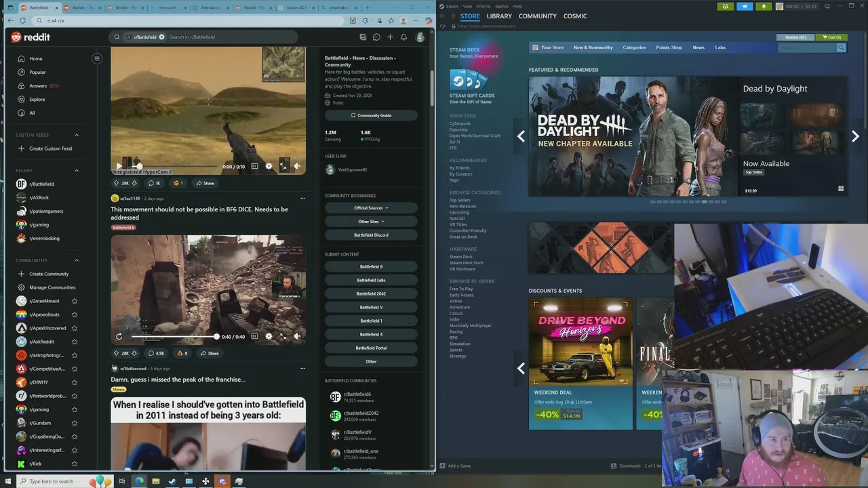Open the Reddit user avatar menu
The image size is (868, 488).
[420, 37]
